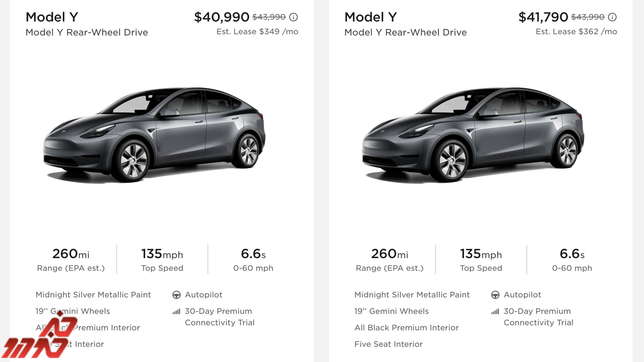Screen dimensions: 644x362
Task: Click Autopilot steering wheel icon on left card
Action: (x=176, y=295)
